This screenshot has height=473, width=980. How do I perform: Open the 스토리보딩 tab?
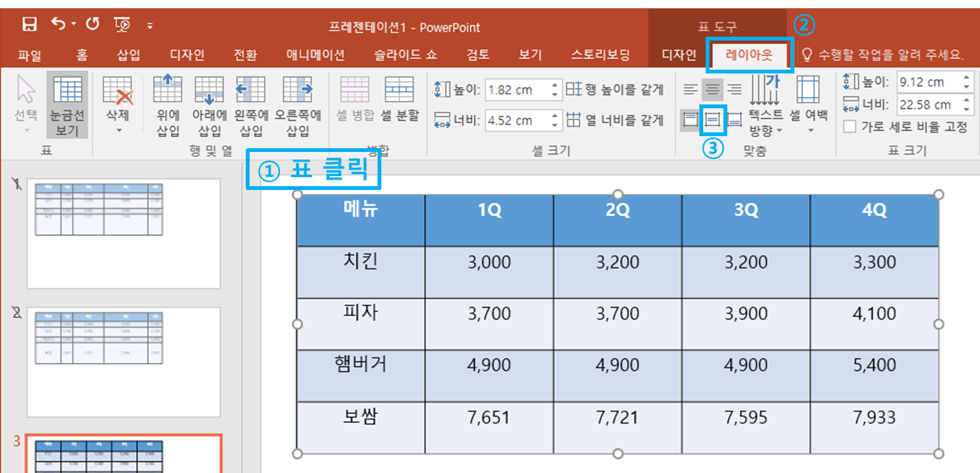point(600,55)
